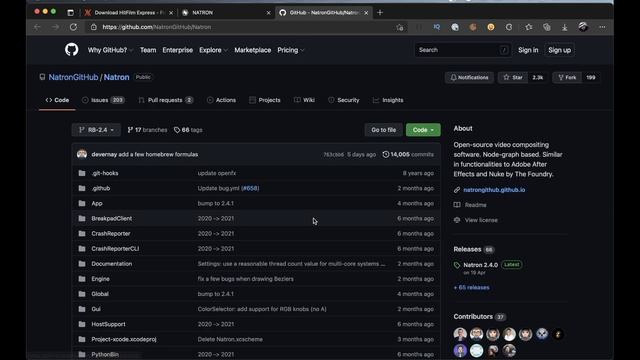The width and height of the screenshot is (640, 360).
Task: Click the + 65 releases link
Action: 471,287
